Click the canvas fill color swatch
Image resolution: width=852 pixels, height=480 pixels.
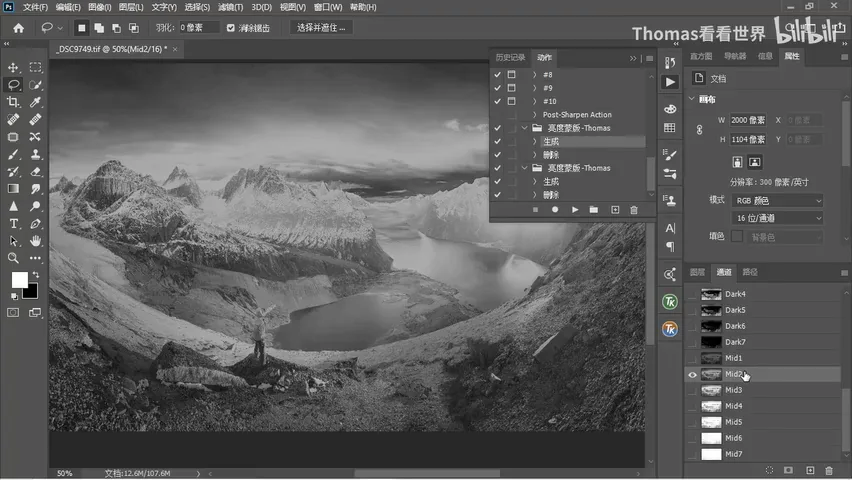pyautogui.click(x=737, y=236)
